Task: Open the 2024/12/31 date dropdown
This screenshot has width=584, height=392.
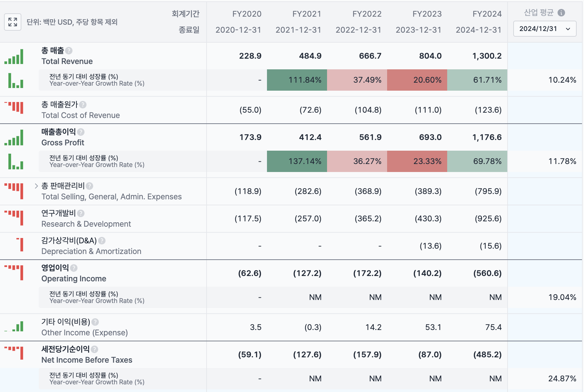Action: [x=545, y=29]
